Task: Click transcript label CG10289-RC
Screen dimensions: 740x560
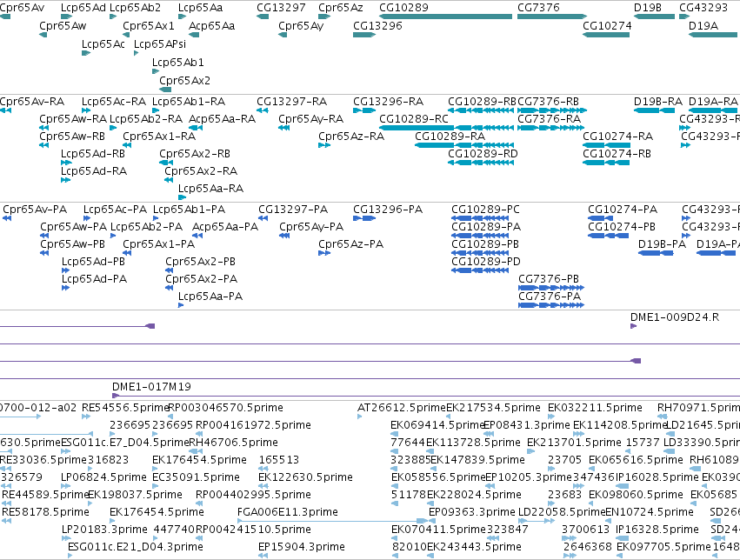Action: point(414,119)
